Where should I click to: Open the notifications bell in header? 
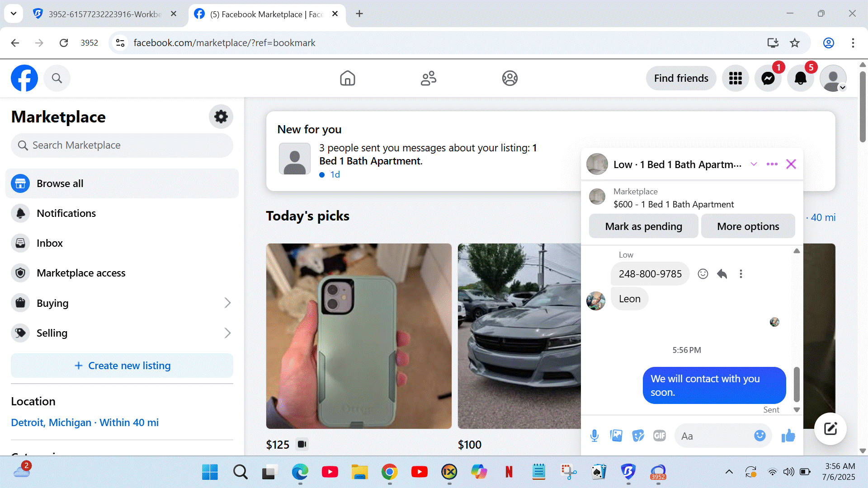(x=800, y=78)
